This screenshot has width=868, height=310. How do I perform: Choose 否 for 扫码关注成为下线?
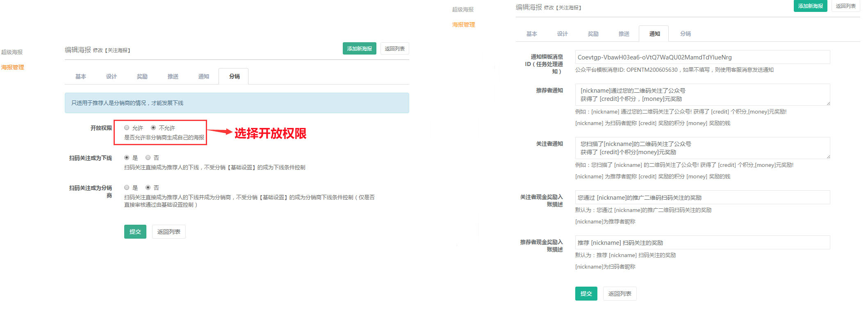(148, 158)
